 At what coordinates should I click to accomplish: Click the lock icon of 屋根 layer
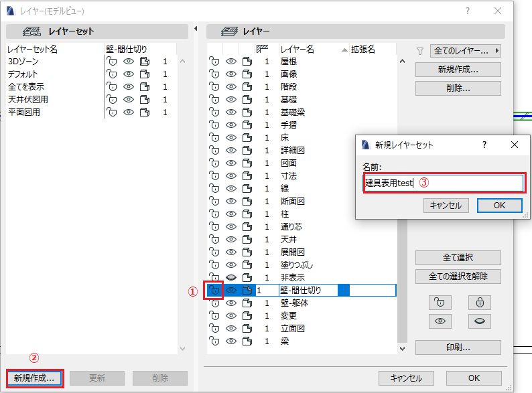[x=214, y=62]
